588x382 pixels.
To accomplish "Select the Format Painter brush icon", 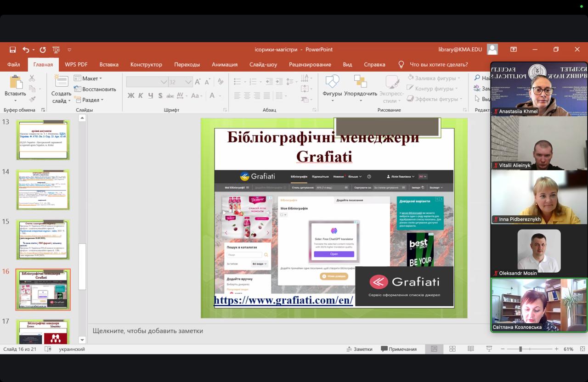I will [32, 99].
